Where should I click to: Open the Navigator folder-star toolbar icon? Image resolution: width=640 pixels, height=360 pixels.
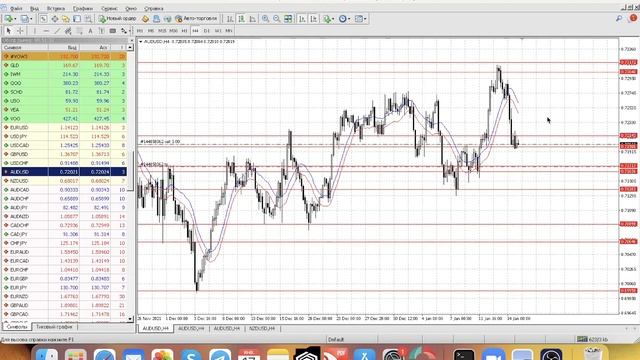coord(66,19)
